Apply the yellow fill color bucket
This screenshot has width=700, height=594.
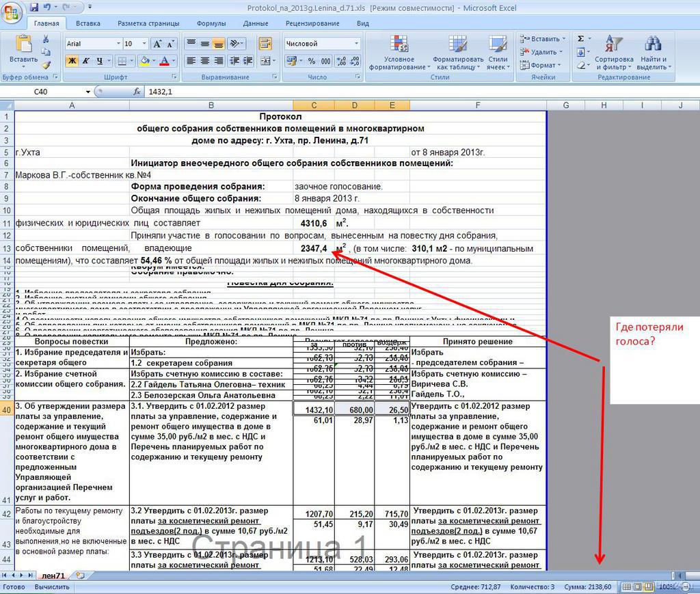tap(145, 61)
